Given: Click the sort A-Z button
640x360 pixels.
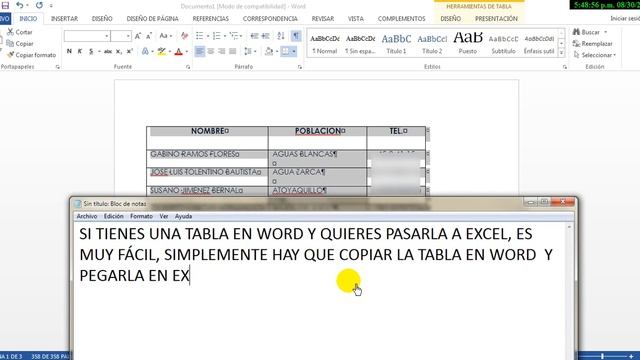Looking at the screenshot, I should [x=281, y=36].
